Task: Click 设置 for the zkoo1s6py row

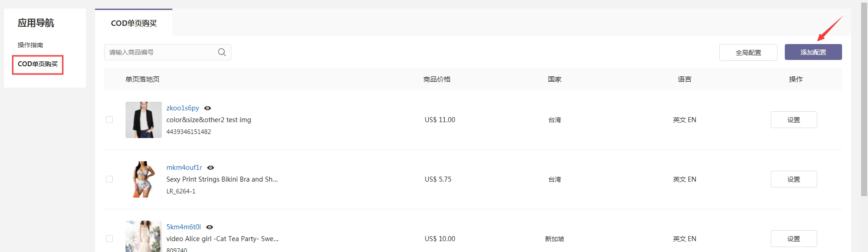Action: tap(793, 120)
